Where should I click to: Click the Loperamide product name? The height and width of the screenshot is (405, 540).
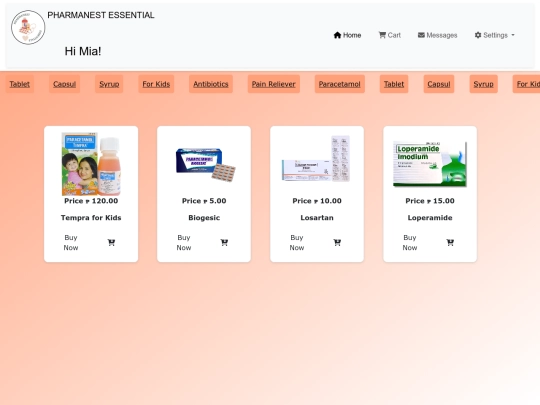pyautogui.click(x=430, y=218)
